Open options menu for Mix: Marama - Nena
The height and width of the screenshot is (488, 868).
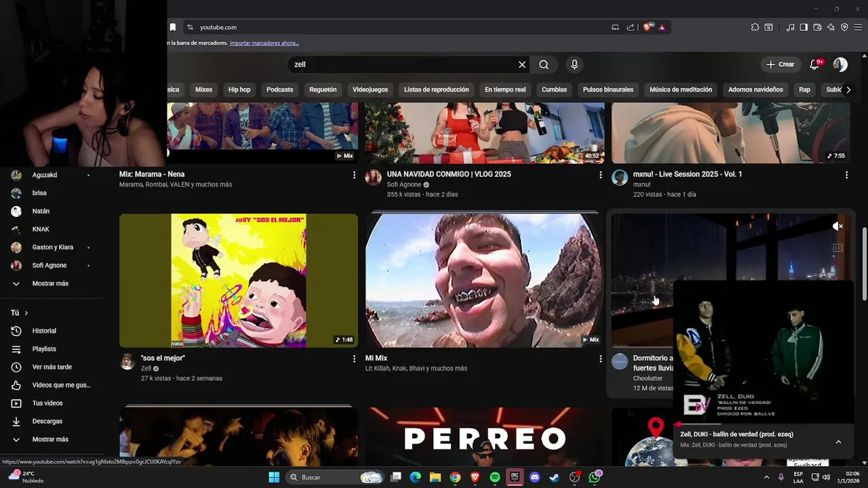pos(354,175)
